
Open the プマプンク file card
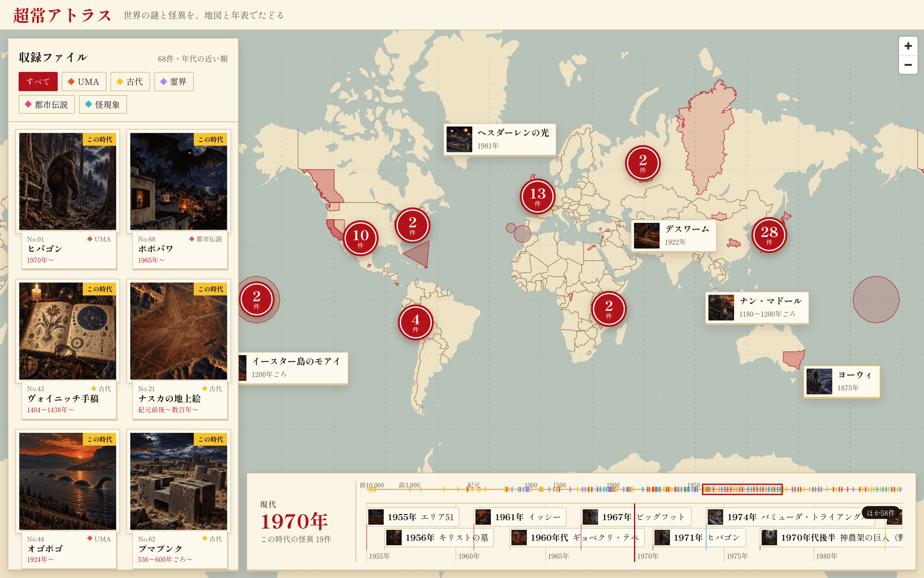pos(179,499)
